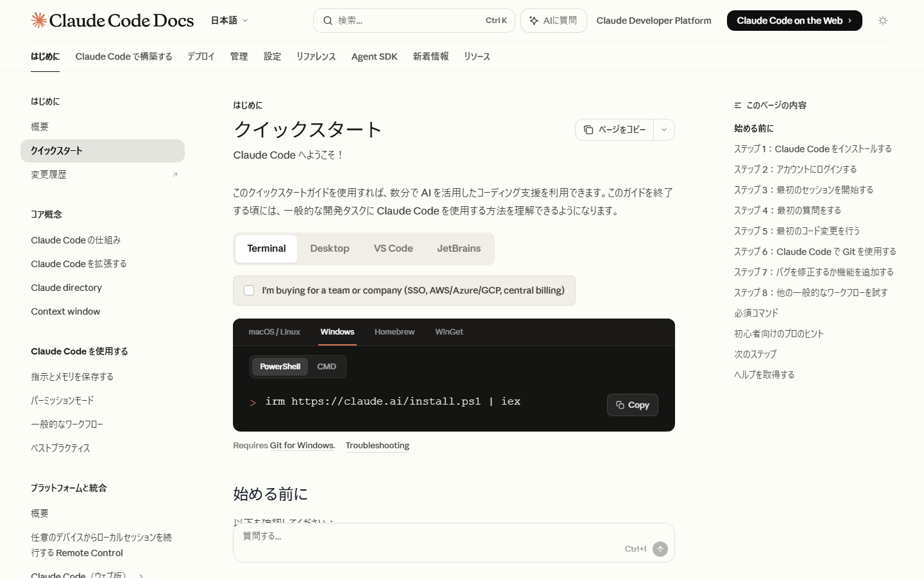Select the Windows code tab
924x578 pixels.
tap(338, 332)
